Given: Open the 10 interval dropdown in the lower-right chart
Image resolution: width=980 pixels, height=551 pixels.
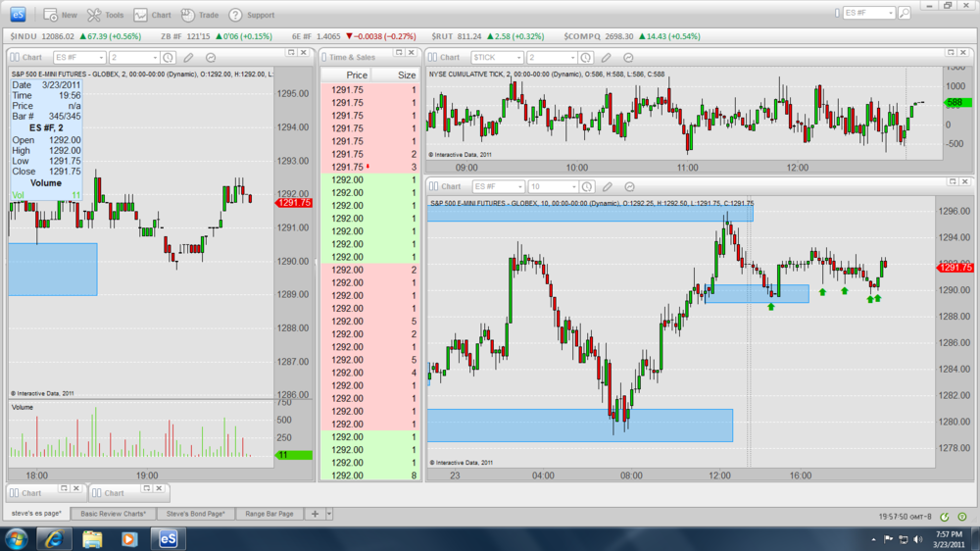Looking at the screenshot, I should [573, 187].
